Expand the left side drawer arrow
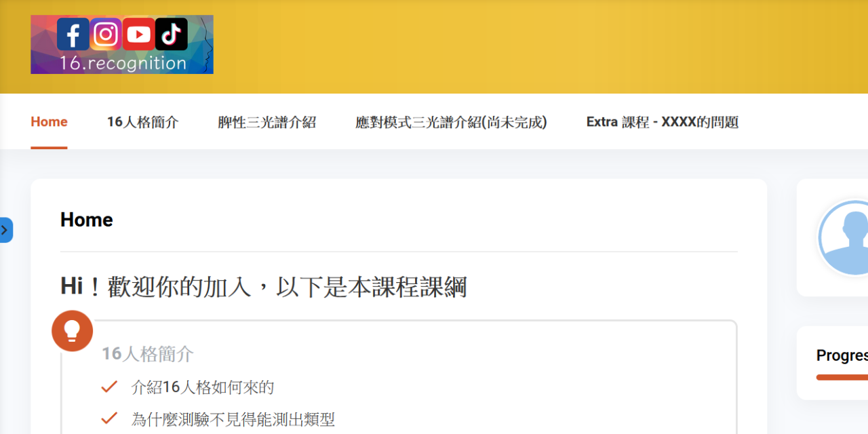 5,230
